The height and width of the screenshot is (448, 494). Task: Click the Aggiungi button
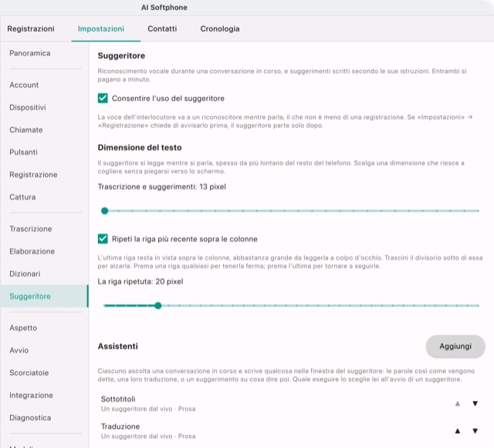pos(455,346)
